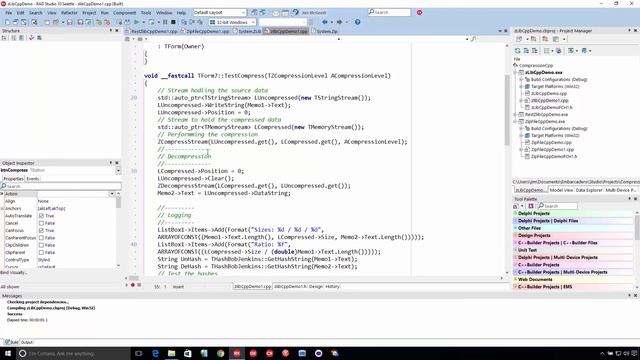Open the Data Explorer tab
The image size is (640, 360).
pos(589,190)
